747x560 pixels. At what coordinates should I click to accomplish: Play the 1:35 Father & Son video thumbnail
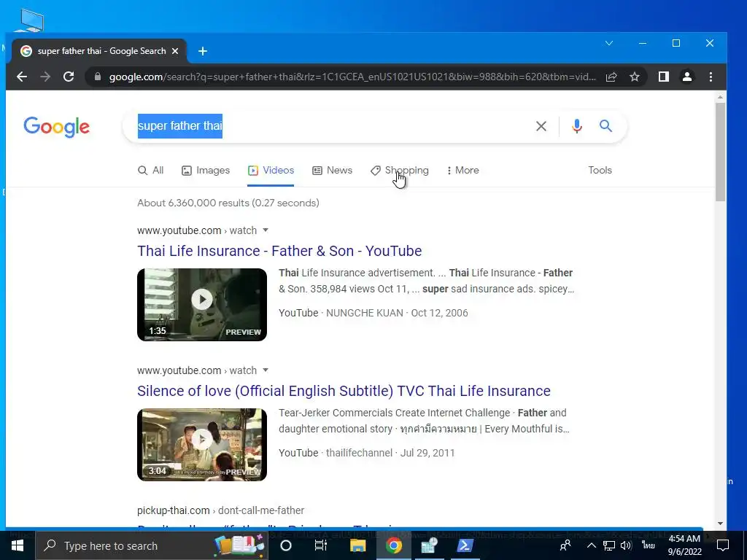pyautogui.click(x=202, y=305)
